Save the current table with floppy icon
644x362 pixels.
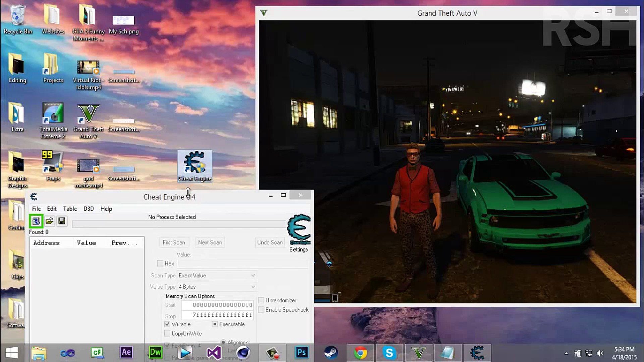[x=62, y=221]
